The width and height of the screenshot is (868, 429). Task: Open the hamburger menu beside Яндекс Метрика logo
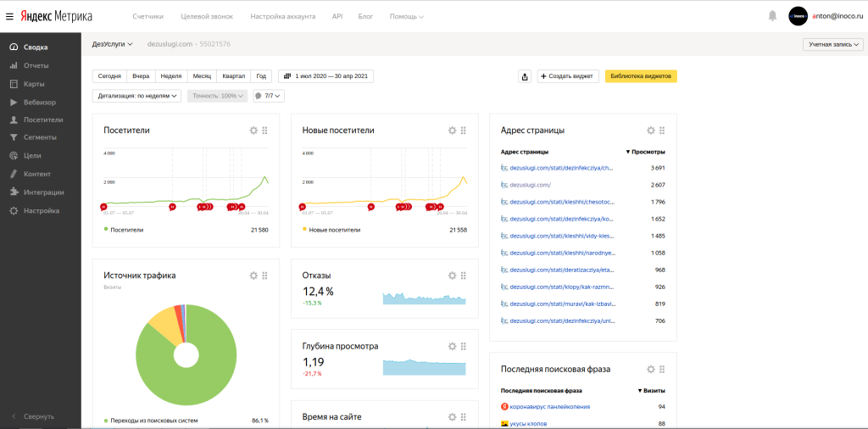coord(9,16)
